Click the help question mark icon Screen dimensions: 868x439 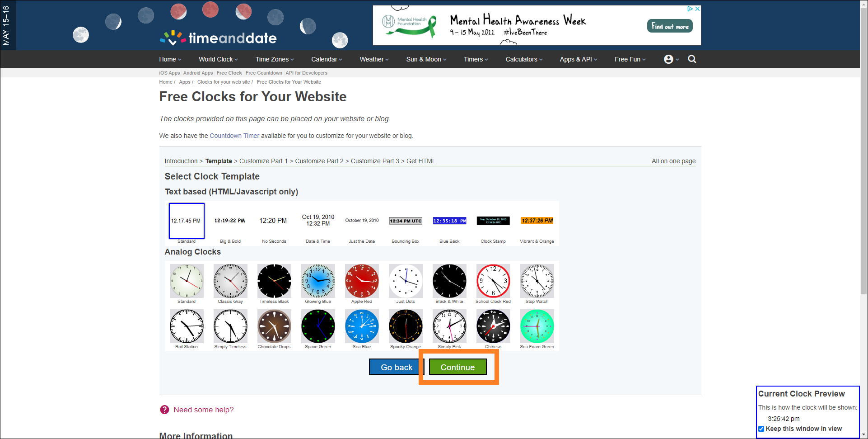click(164, 410)
